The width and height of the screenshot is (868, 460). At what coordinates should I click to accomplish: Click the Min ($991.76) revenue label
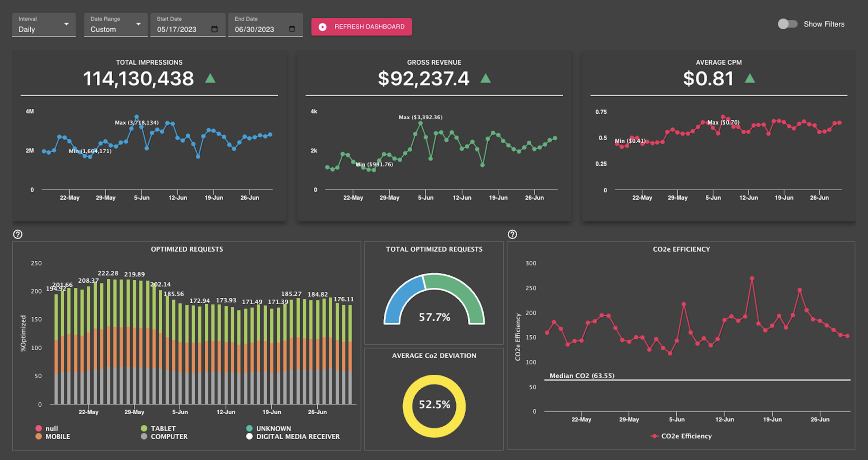374,164
